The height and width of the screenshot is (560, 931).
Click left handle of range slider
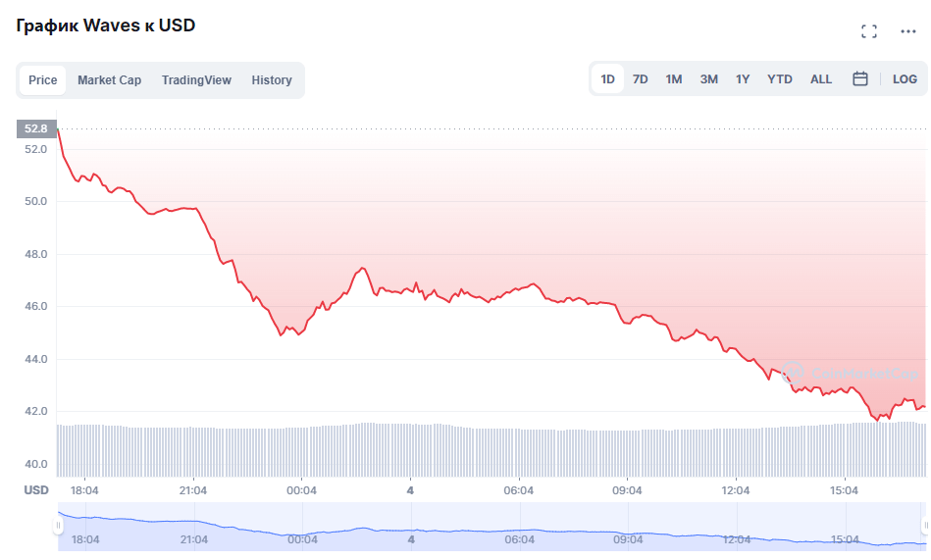tap(58, 526)
